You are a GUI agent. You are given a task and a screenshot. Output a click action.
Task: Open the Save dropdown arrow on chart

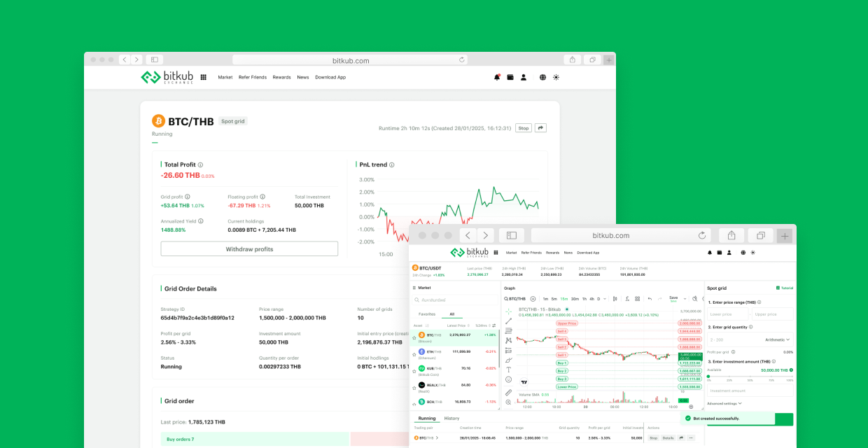click(685, 299)
